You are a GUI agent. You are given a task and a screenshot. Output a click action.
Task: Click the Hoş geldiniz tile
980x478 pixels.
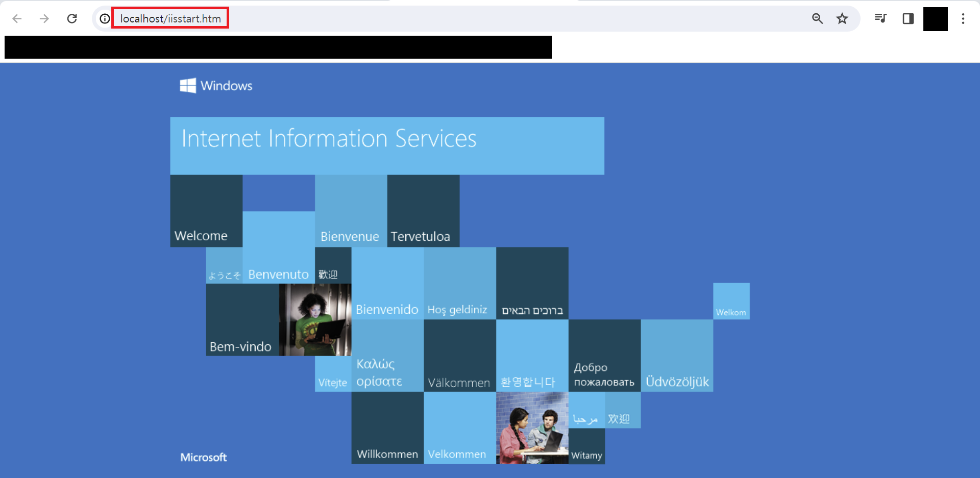click(x=460, y=284)
